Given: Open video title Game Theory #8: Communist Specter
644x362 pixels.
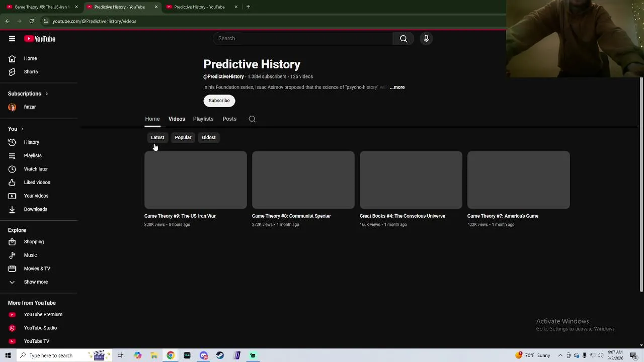Looking at the screenshot, I should [x=291, y=216].
